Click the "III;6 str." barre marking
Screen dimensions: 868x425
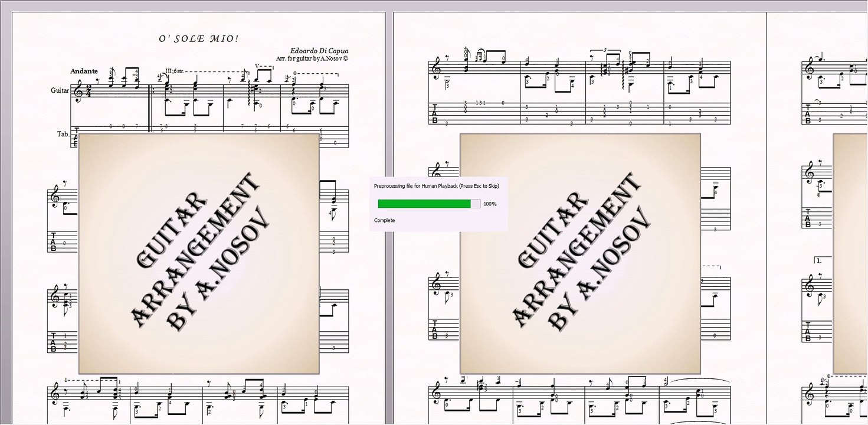(x=175, y=71)
